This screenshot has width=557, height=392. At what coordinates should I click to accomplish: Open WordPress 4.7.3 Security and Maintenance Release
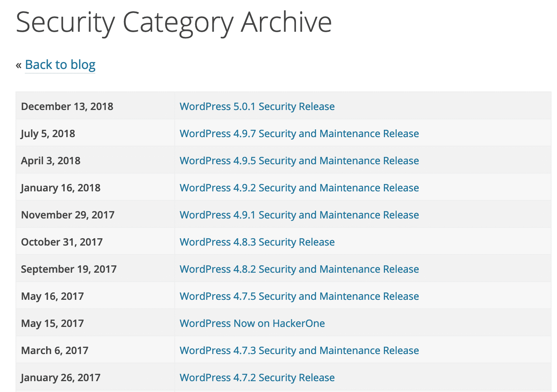click(299, 350)
